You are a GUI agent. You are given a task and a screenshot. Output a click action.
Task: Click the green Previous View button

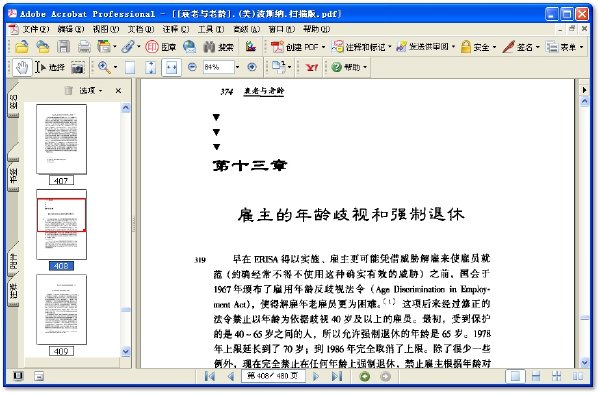tap(365, 376)
